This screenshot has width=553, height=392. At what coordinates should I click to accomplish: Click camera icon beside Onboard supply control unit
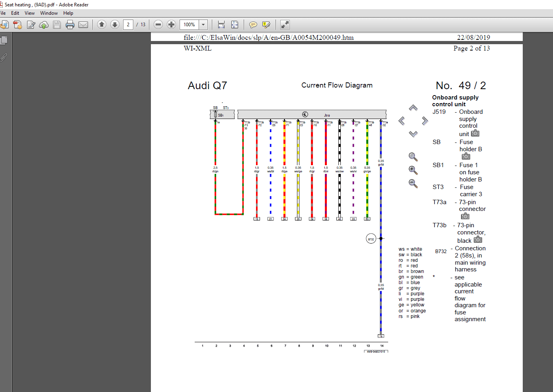[475, 133]
